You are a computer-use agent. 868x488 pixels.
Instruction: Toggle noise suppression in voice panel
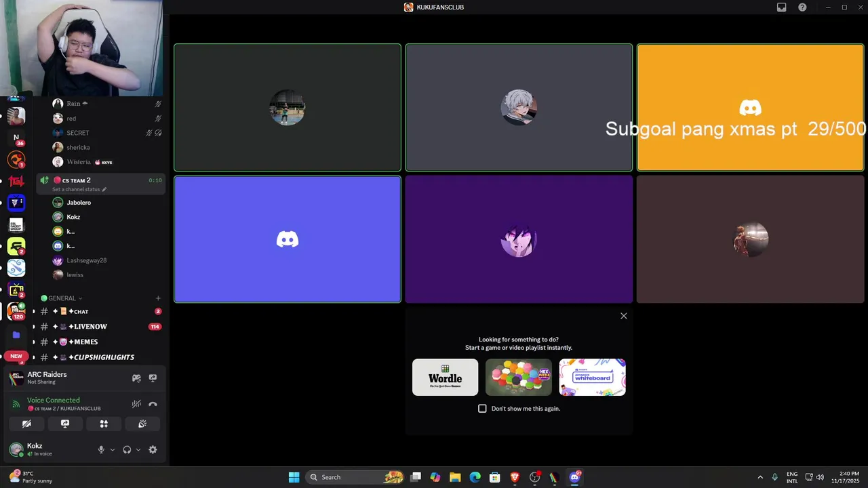136,404
